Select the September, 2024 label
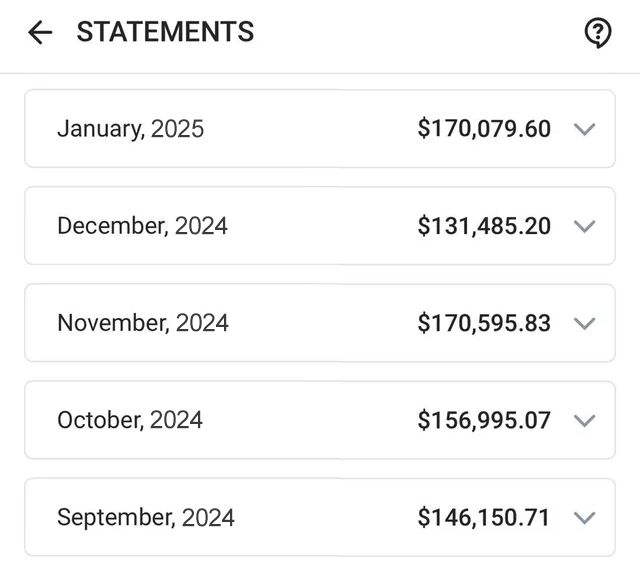 146,517
